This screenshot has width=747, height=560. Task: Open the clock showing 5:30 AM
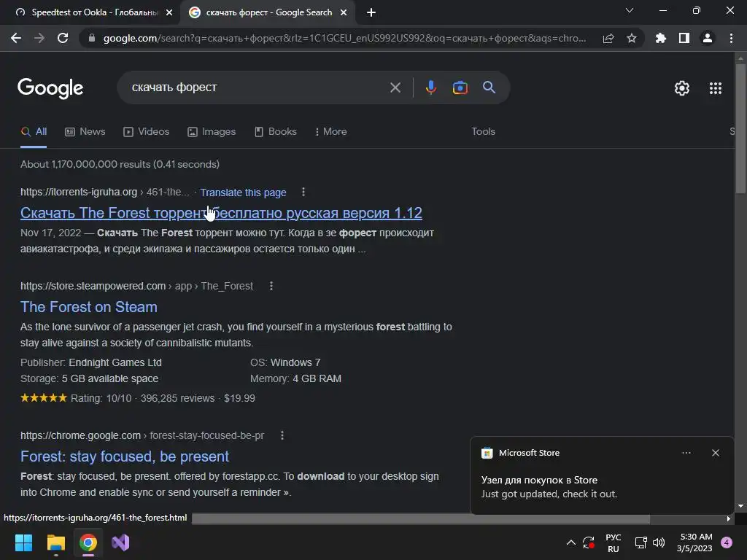(694, 542)
